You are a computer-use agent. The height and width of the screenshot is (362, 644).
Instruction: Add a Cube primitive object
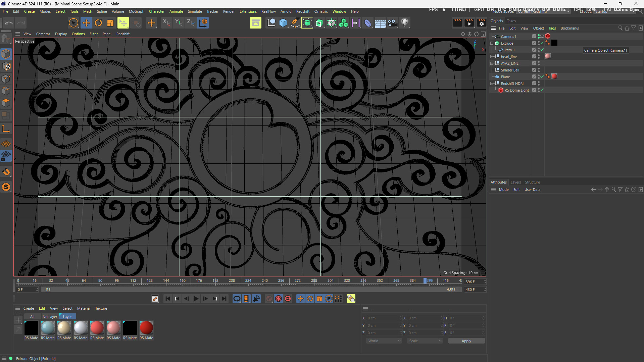pyautogui.click(x=283, y=23)
